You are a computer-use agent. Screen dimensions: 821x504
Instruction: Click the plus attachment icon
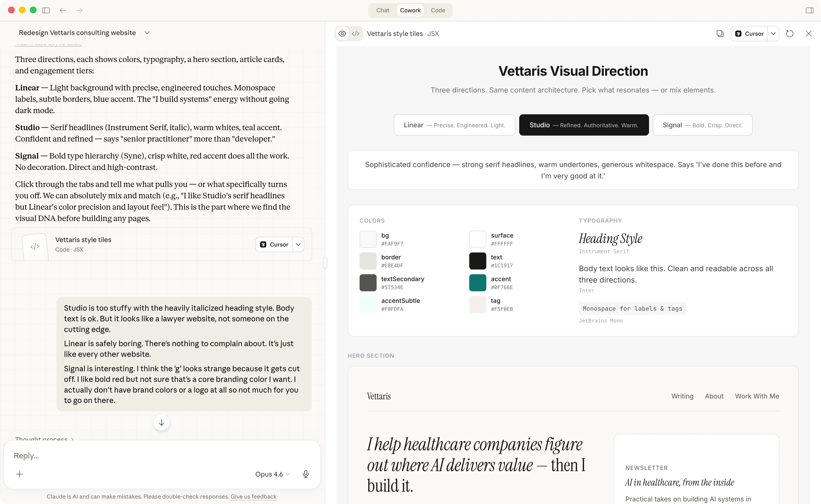point(20,474)
